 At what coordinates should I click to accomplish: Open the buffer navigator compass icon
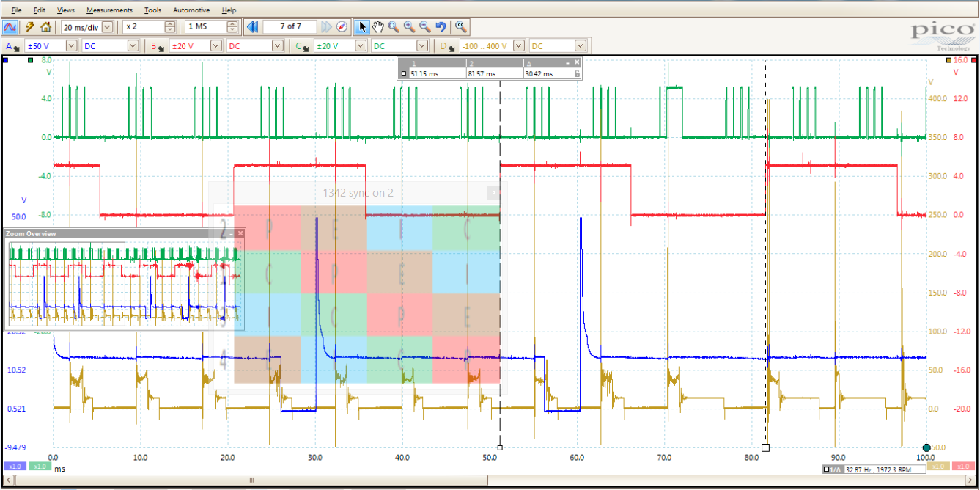342,27
